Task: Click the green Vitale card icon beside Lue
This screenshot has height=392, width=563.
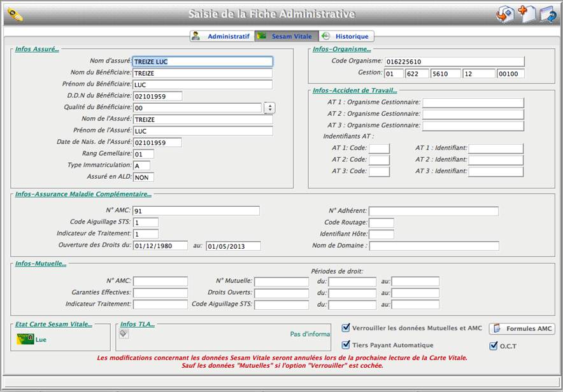Action: (25, 339)
